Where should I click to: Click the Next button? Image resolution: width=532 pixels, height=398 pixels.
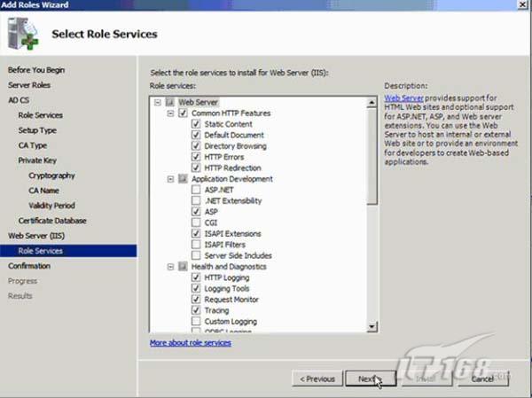click(366, 378)
